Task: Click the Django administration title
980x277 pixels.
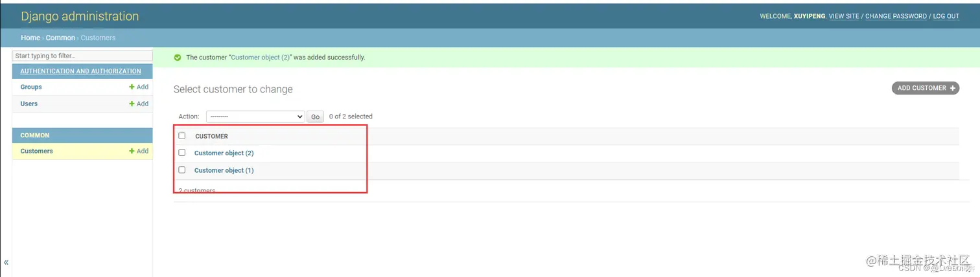Action: [80, 16]
